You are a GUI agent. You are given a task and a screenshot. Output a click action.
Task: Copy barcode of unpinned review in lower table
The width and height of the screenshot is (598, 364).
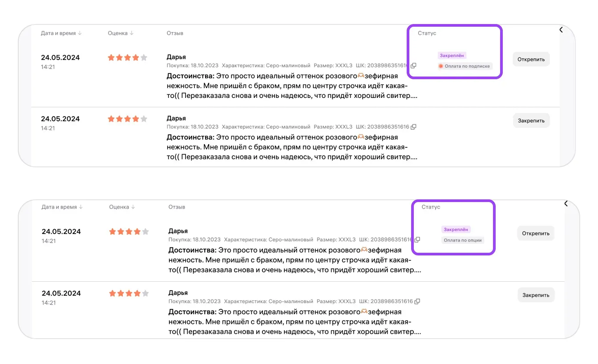(417, 301)
